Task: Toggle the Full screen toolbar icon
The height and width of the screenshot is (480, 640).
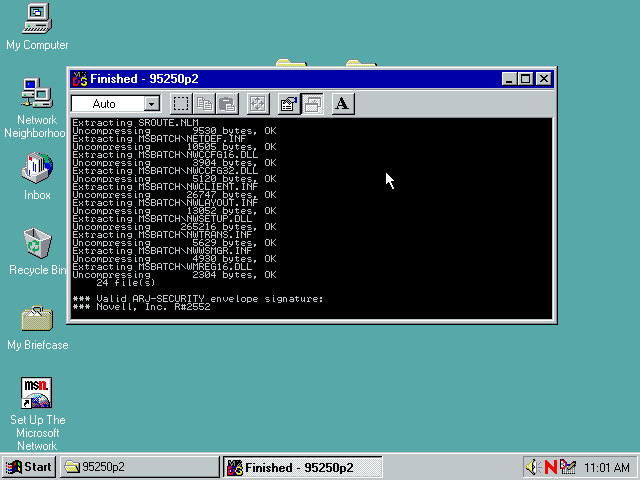Action: point(258,104)
